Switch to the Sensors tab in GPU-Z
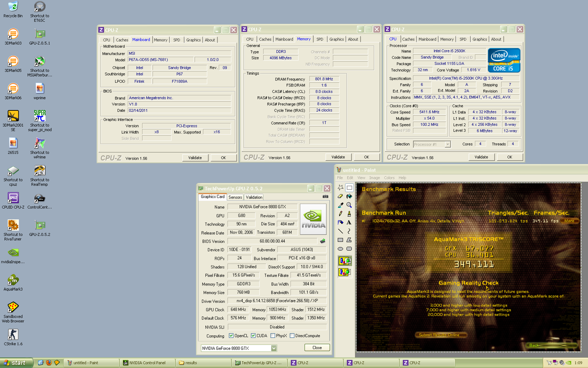 coord(235,197)
